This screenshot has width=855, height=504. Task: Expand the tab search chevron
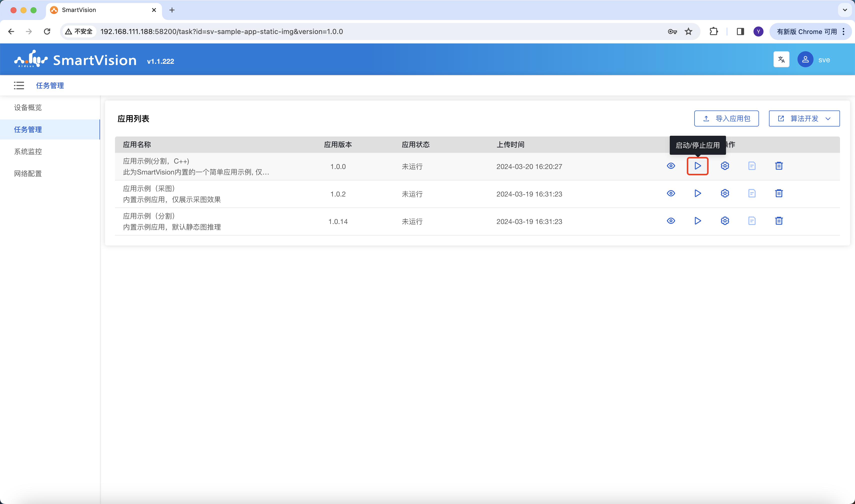[x=845, y=10]
